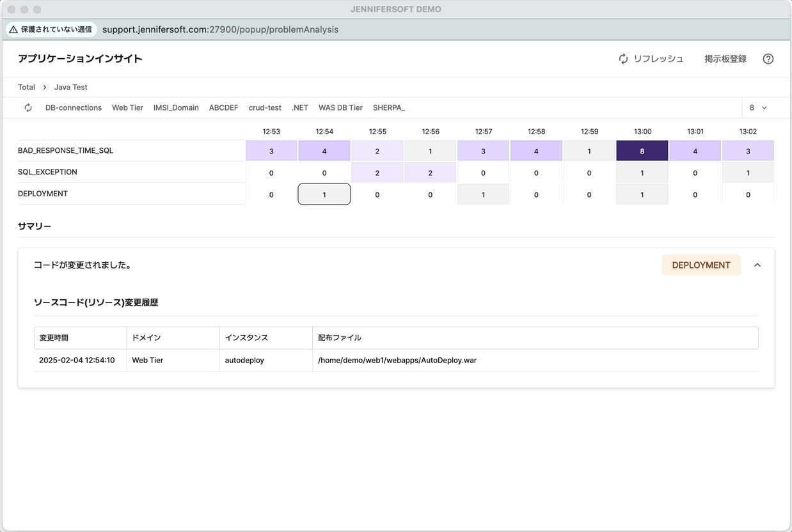Open the domain count dropdown showing 8

[758, 108]
